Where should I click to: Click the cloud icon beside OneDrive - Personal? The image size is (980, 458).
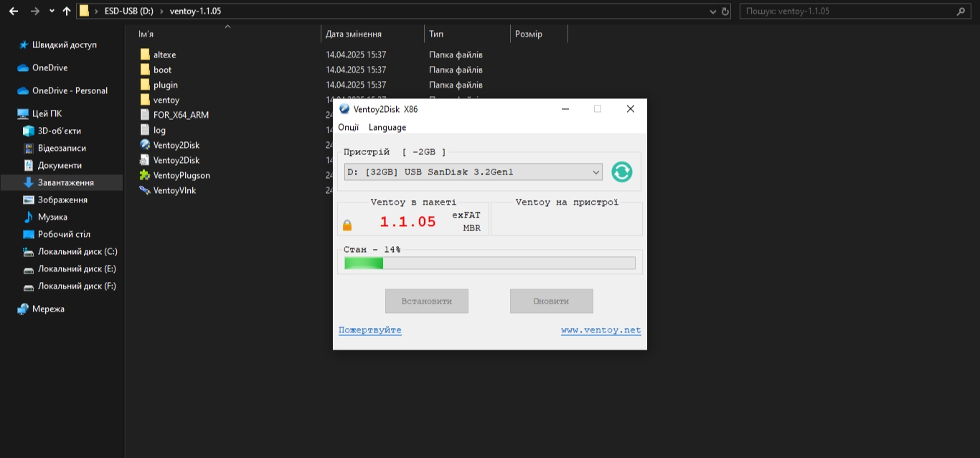click(23, 90)
